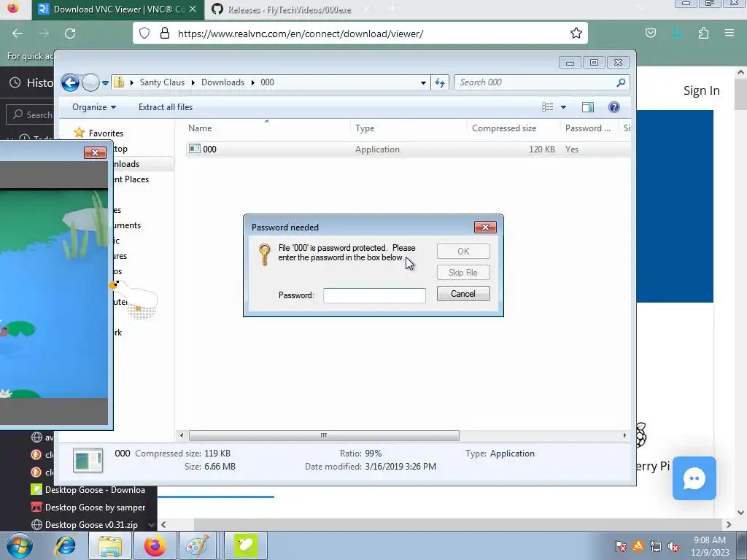Image resolution: width=747 pixels, height=560 pixels.
Task: Select Downloads in the address breadcrumb
Action: click(x=222, y=82)
